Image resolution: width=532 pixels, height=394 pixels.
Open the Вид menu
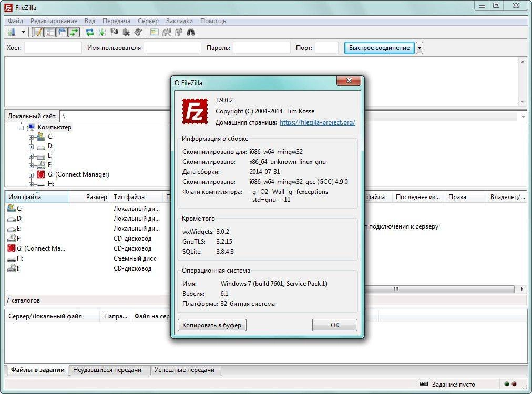pos(90,21)
